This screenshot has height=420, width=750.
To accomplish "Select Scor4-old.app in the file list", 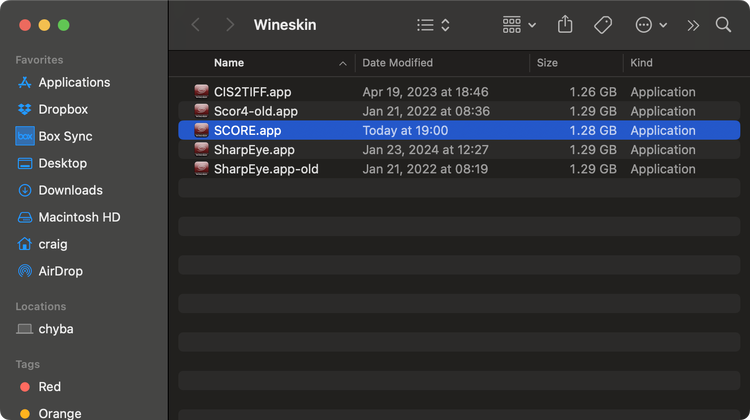I will point(256,111).
